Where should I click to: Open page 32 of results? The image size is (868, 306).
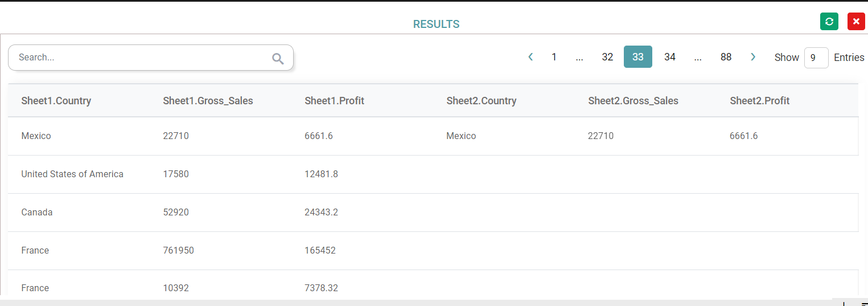pyautogui.click(x=607, y=57)
